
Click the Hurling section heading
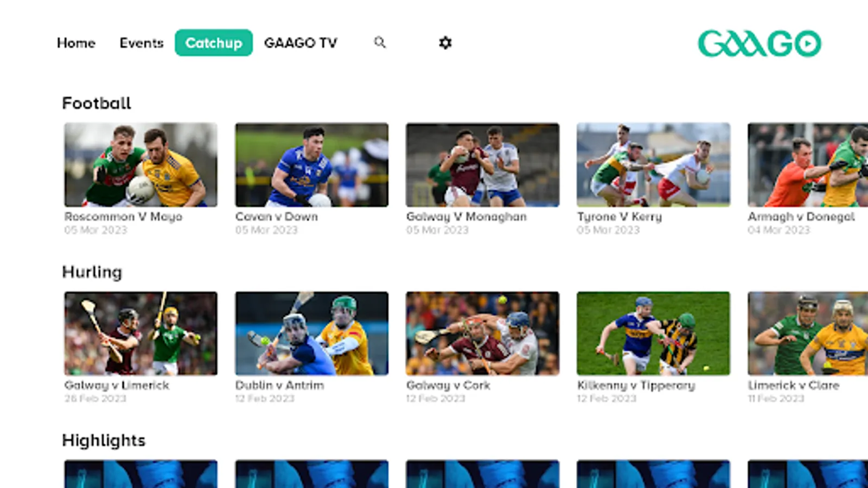click(x=92, y=272)
